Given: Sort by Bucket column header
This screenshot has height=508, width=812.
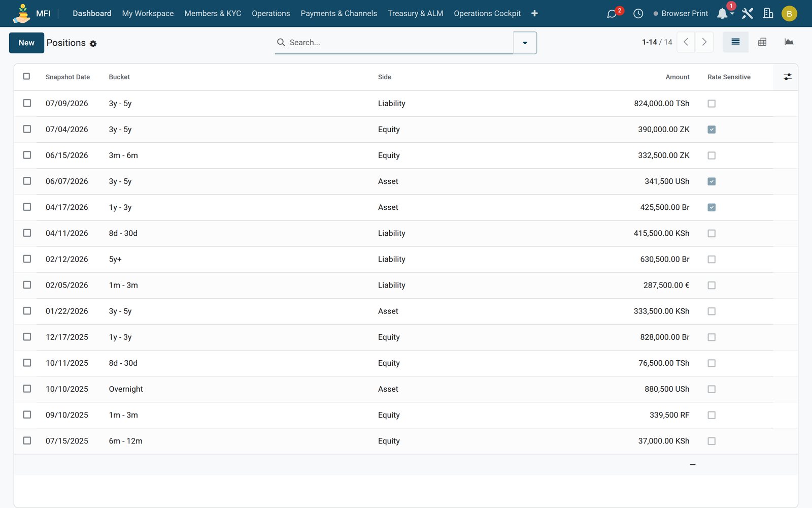Looking at the screenshot, I should pos(119,77).
